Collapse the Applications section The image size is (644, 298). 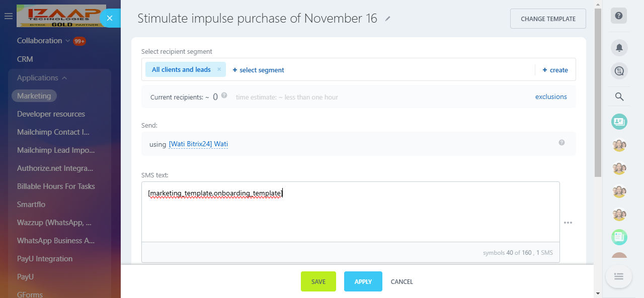[64, 78]
